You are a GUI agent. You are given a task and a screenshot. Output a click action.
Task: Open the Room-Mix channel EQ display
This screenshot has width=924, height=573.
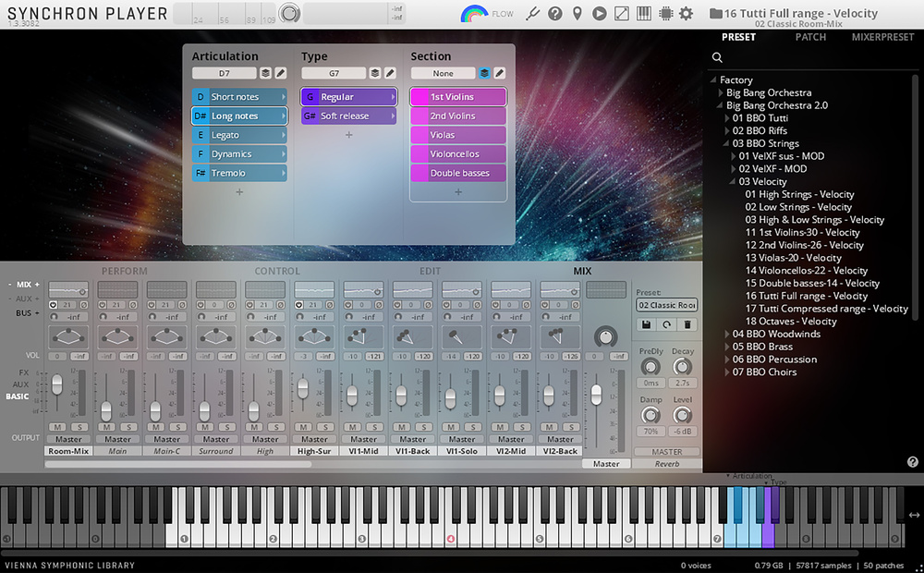(x=68, y=289)
